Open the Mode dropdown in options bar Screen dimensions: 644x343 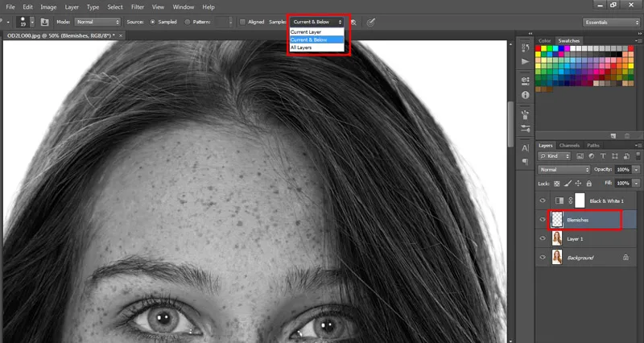coord(97,23)
